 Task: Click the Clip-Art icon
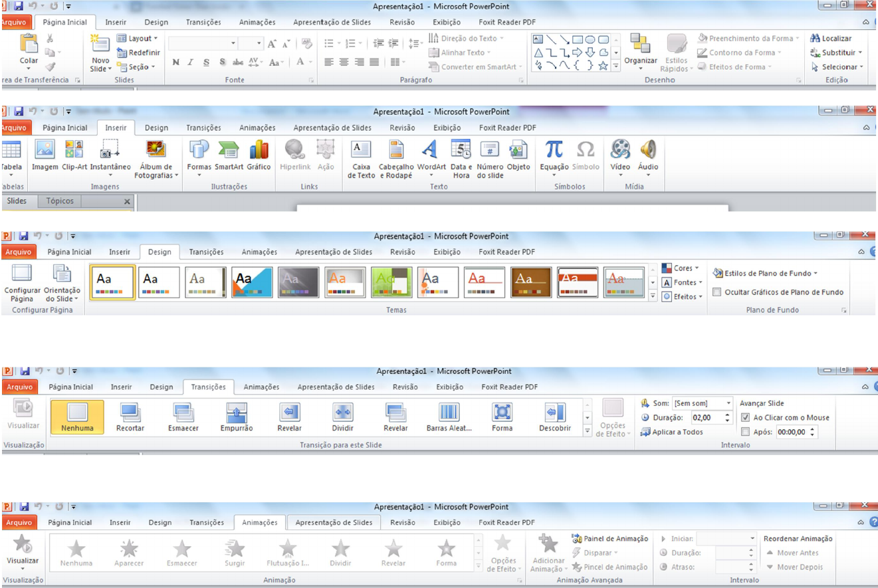coord(74,149)
